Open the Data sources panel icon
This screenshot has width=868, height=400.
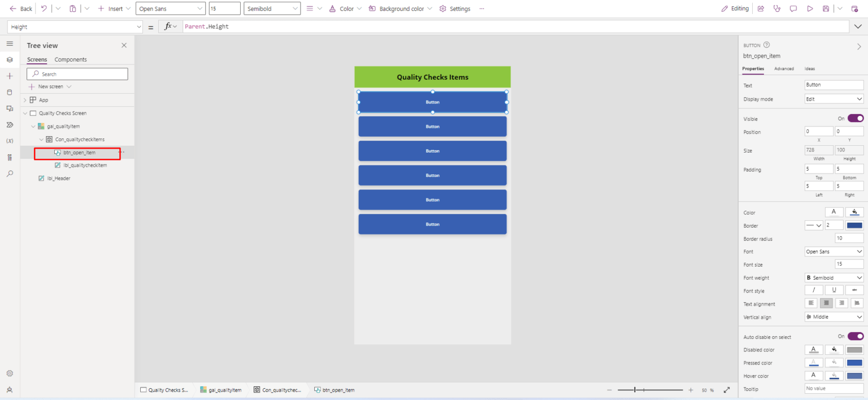tap(10, 92)
